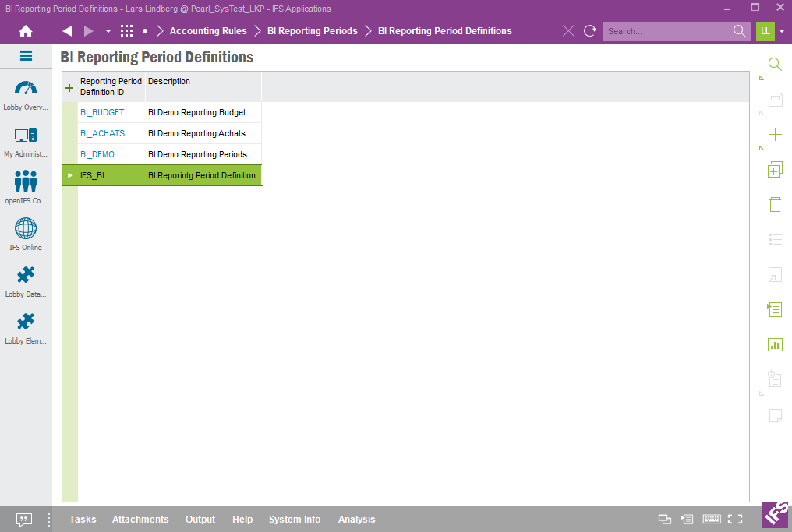Screen dimensions: 792x532
Task: Toggle full screen with the brackets icon
Action: tap(735, 520)
